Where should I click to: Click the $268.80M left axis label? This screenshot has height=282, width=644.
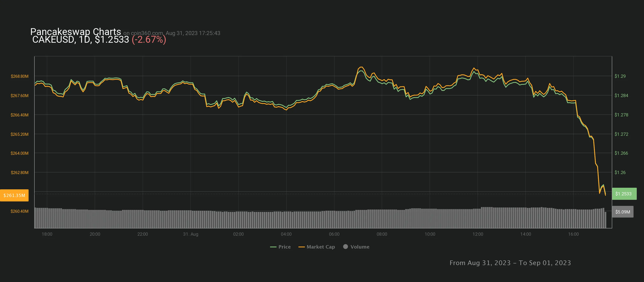[x=20, y=76]
